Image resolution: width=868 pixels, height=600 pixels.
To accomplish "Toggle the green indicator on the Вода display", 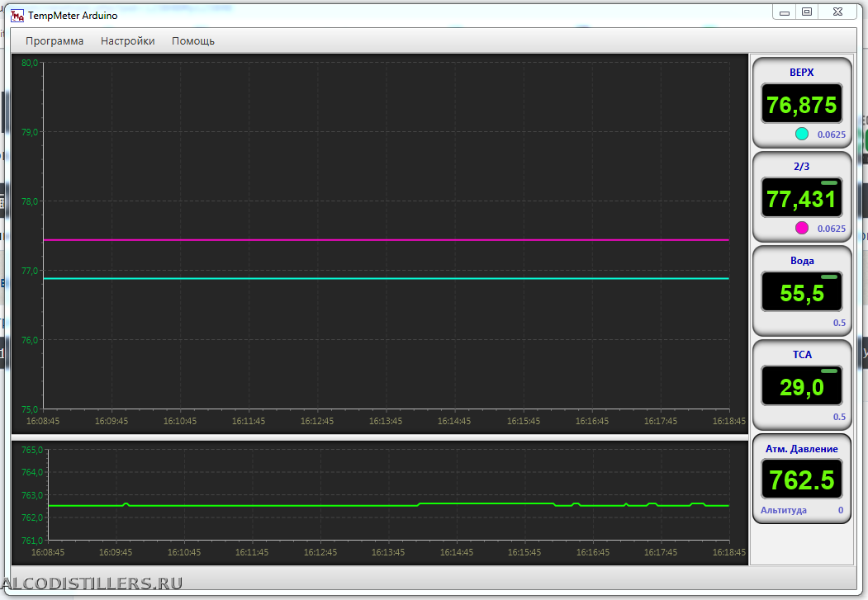I will 829,277.
